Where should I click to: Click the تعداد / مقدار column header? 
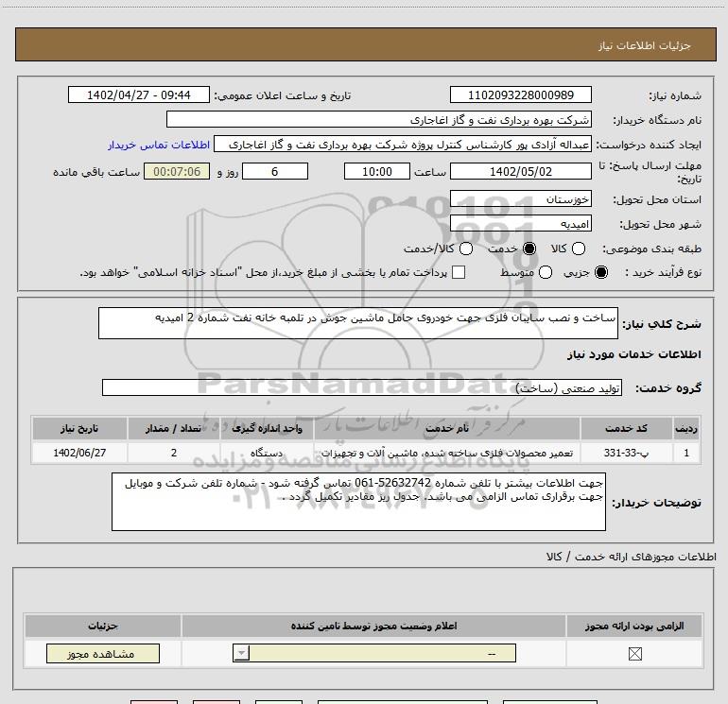[x=174, y=428]
